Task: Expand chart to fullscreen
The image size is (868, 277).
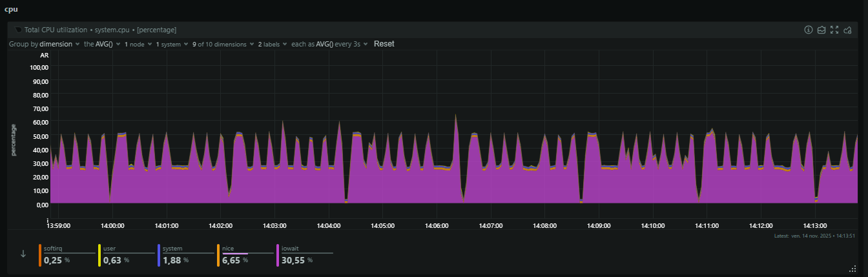Action: [834, 30]
